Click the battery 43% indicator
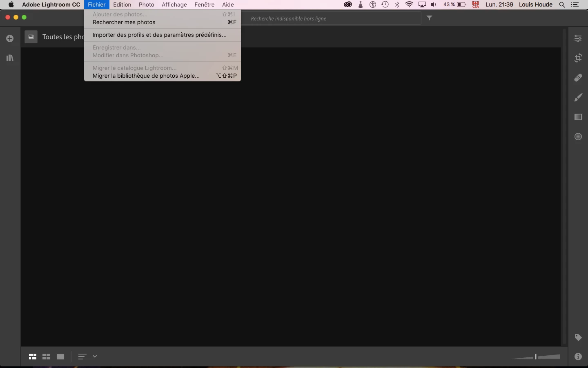Image resolution: width=588 pixels, height=368 pixels. coord(455,4)
